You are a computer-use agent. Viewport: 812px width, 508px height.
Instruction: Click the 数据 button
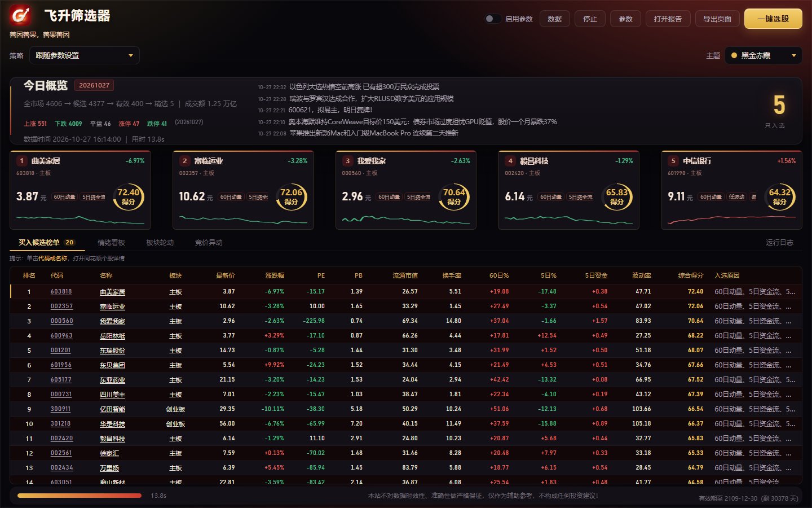pos(555,19)
